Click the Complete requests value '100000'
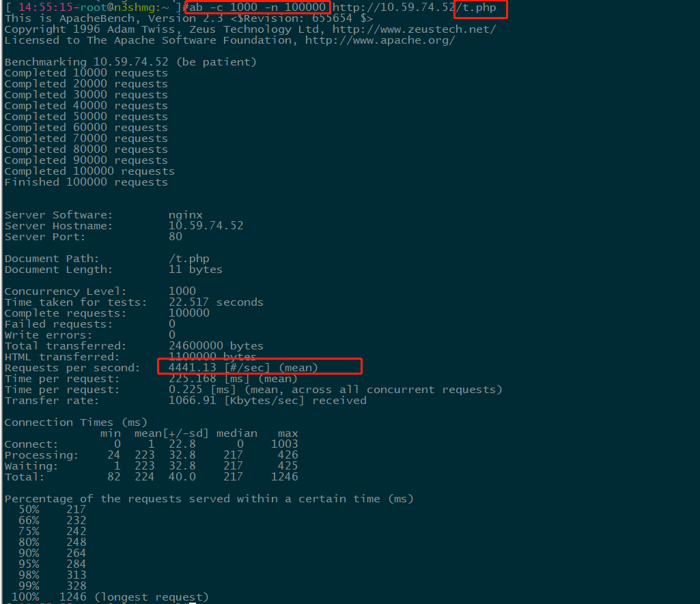The height and width of the screenshot is (604, 700). [189, 313]
